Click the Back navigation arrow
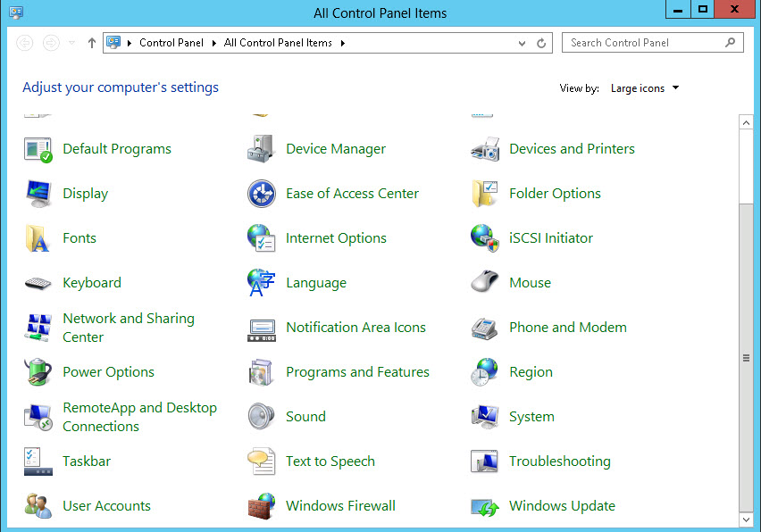This screenshot has height=532, width=761. click(x=24, y=42)
